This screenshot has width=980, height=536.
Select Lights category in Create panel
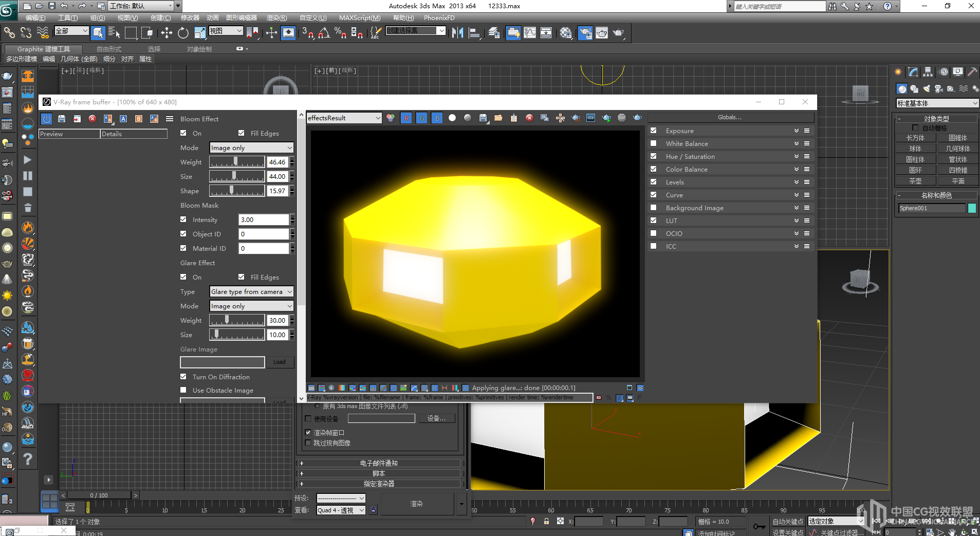click(927, 89)
